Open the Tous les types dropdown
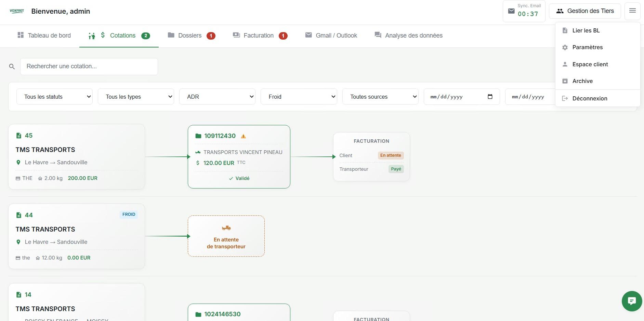The width and height of the screenshot is (644, 321). point(136,97)
